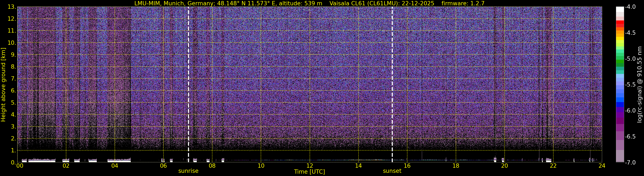Click the -4.5 colorbar tick label

(x=630, y=33)
